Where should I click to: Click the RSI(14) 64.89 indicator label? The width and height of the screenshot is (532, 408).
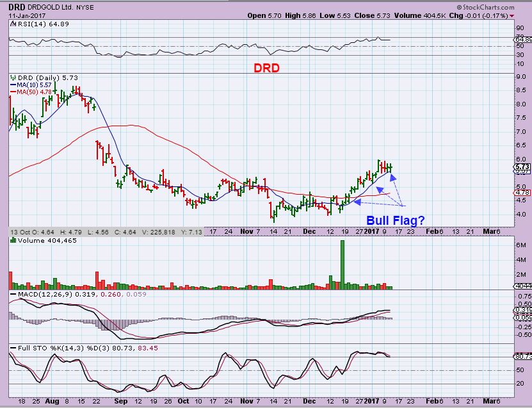43,24
